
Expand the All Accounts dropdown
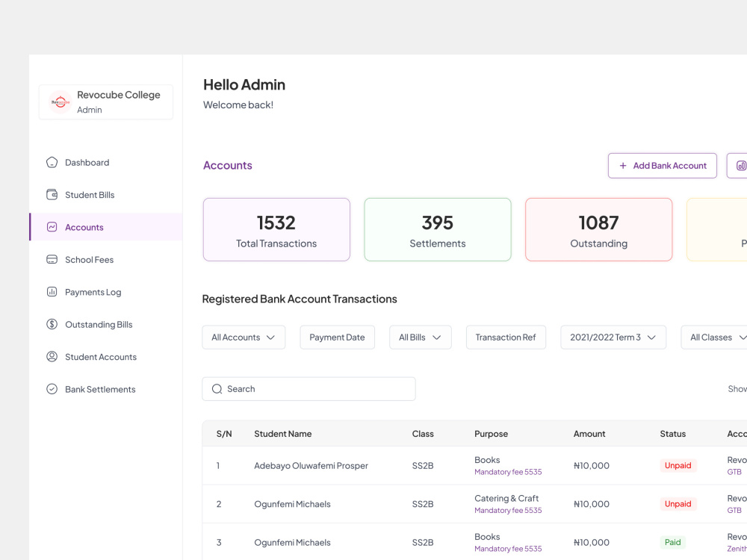[244, 337]
